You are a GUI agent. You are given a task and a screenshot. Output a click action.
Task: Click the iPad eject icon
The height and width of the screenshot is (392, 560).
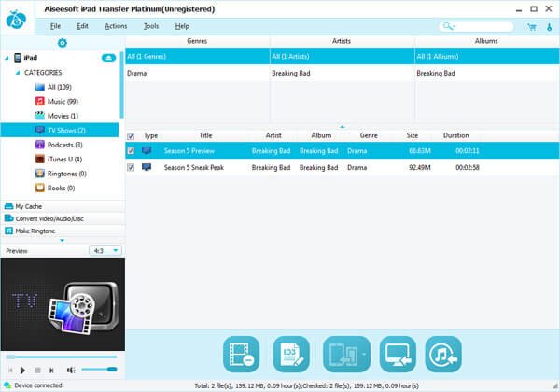point(108,58)
